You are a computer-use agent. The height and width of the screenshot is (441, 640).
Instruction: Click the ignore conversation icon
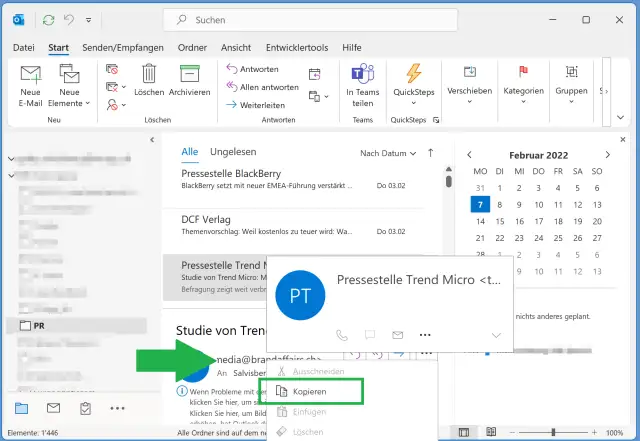point(112,69)
